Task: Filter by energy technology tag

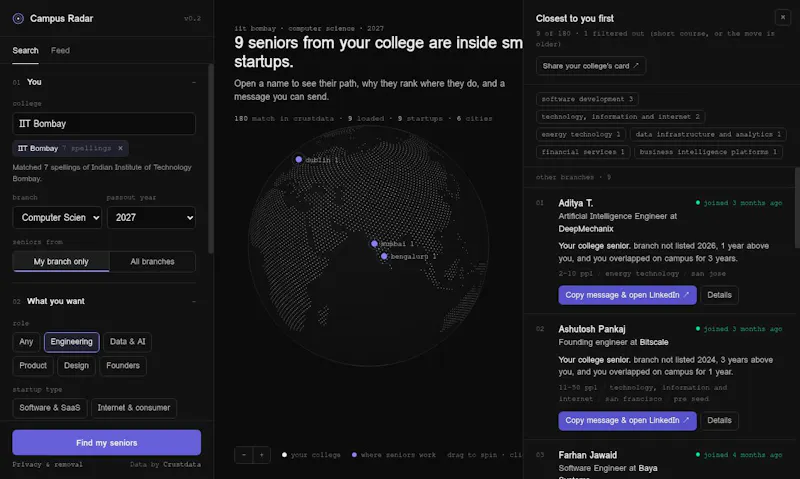Action: click(581, 135)
